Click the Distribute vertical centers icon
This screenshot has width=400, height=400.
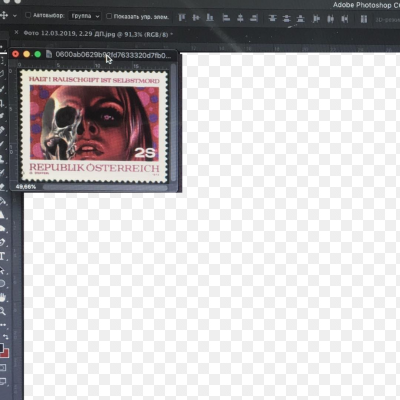[287, 18]
